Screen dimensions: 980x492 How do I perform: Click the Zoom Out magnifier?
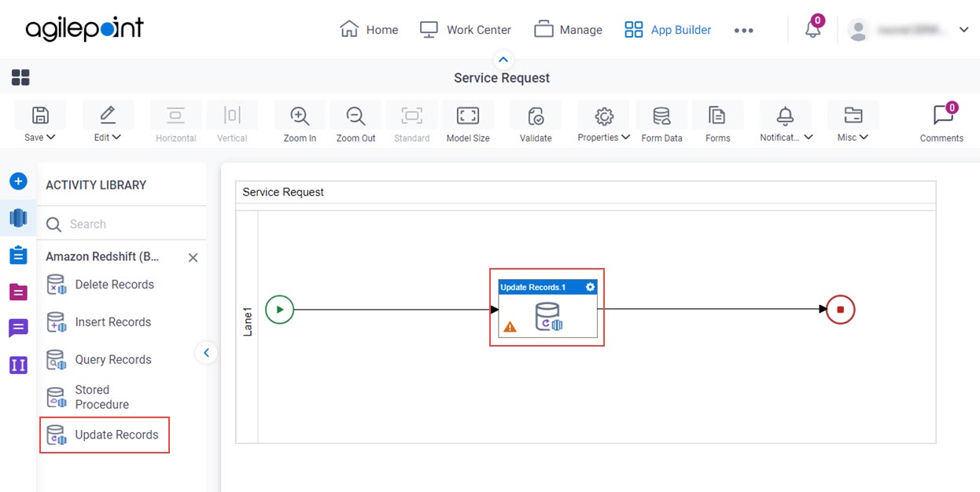click(x=356, y=116)
